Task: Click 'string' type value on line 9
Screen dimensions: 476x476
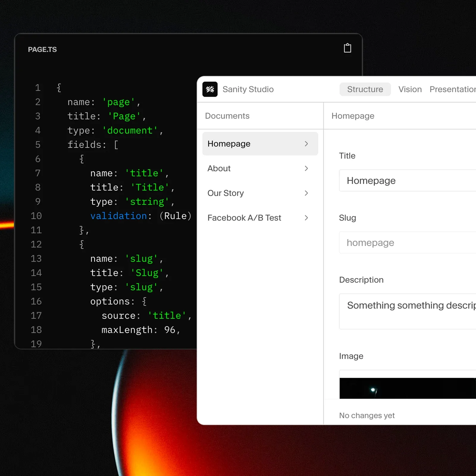Action: [x=147, y=201]
